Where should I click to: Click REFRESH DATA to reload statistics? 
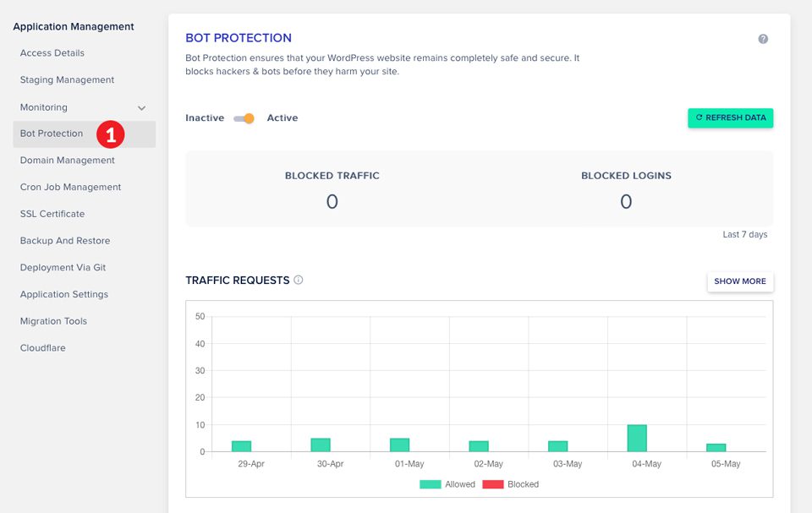730,117
